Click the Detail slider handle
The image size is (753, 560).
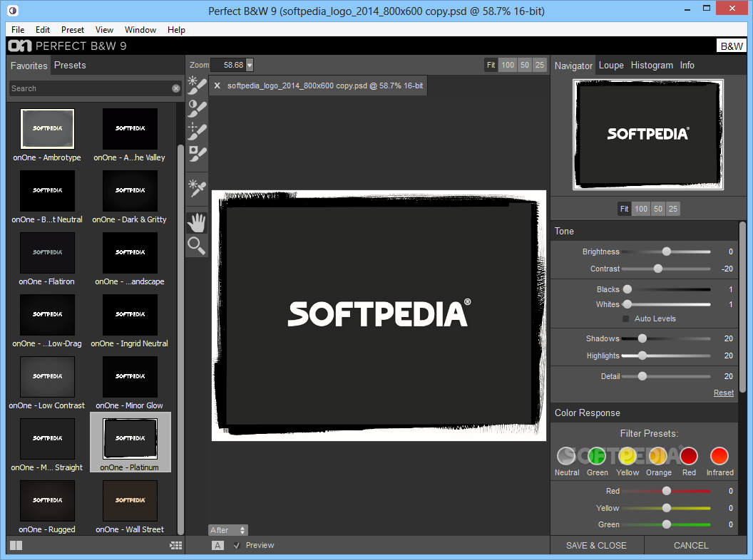pos(642,376)
